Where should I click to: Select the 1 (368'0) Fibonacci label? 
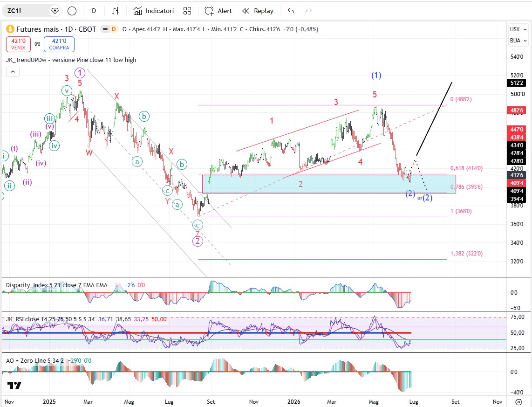pos(461,211)
